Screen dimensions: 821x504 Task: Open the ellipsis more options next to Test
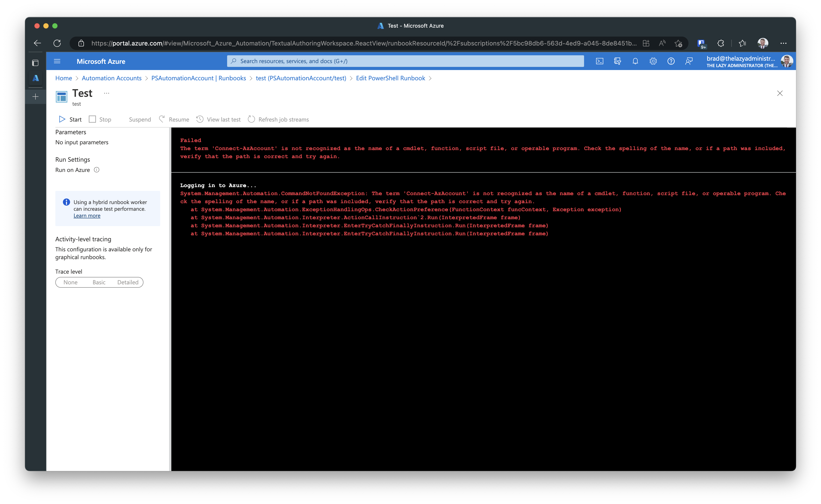click(x=106, y=93)
